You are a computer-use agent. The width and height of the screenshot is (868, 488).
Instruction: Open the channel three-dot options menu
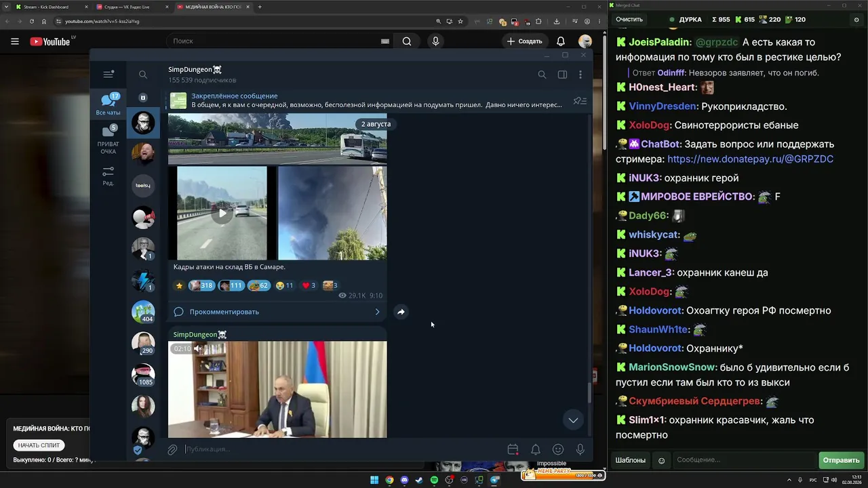[x=580, y=75]
